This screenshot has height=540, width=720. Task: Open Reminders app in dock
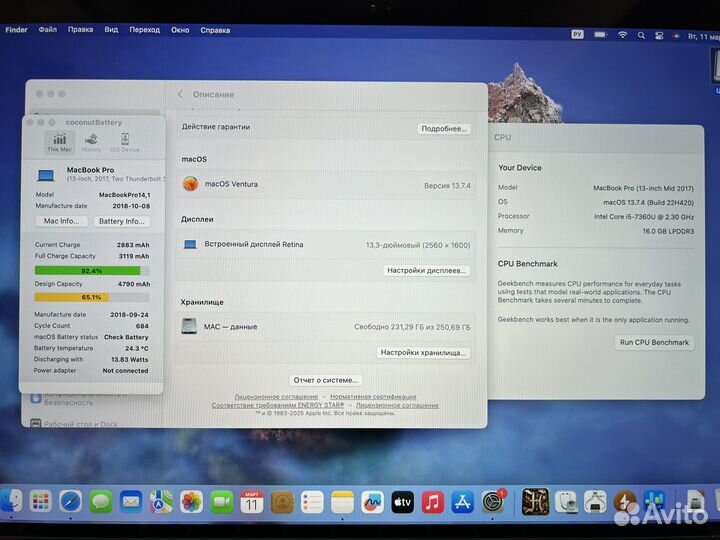312,503
